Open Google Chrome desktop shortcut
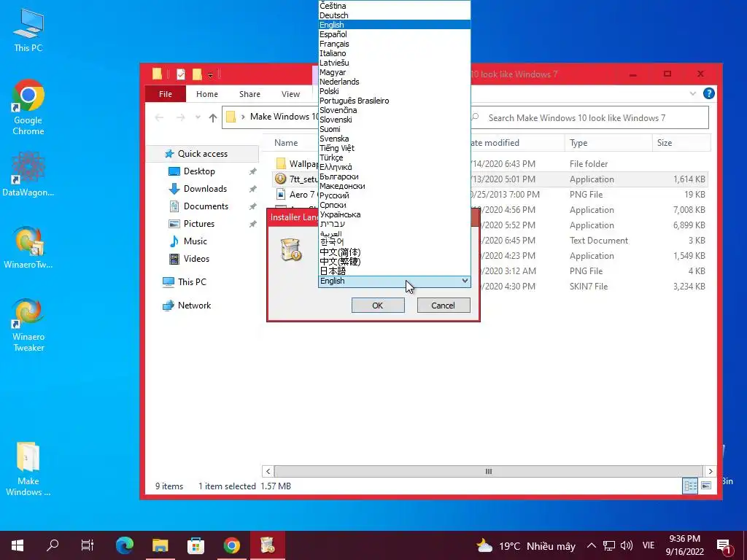Image resolution: width=747 pixels, height=560 pixels. pyautogui.click(x=28, y=108)
